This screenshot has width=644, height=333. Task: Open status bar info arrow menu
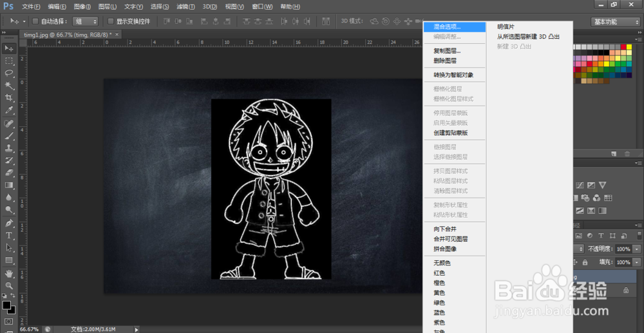click(137, 329)
